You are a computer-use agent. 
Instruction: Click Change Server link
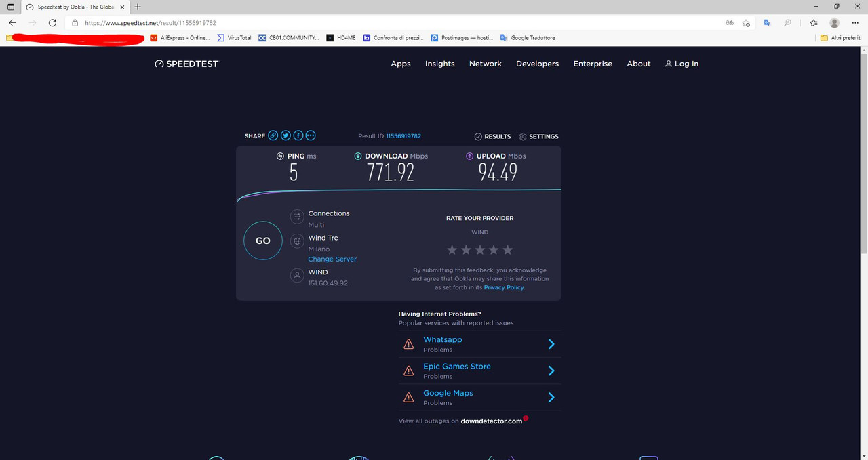point(332,259)
